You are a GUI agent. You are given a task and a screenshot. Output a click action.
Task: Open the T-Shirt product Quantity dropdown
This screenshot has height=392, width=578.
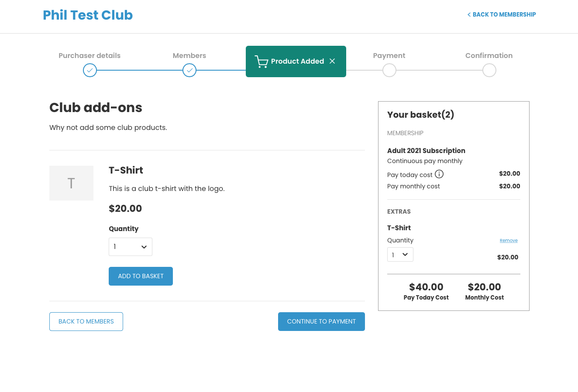coord(131,247)
